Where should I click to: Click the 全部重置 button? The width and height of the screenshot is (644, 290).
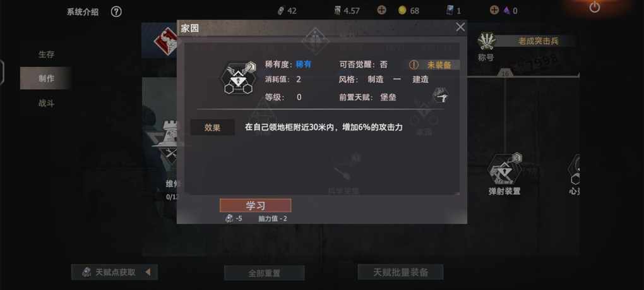pos(264,273)
